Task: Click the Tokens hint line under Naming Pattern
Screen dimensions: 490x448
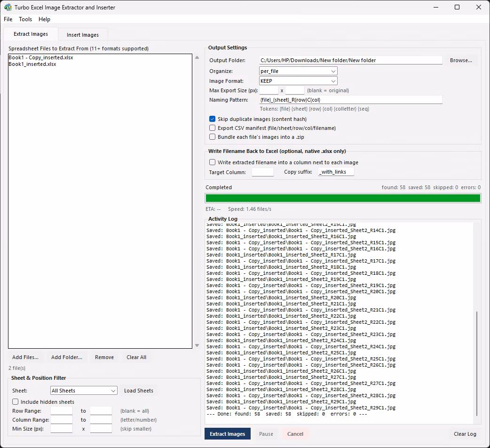Action: pos(315,109)
